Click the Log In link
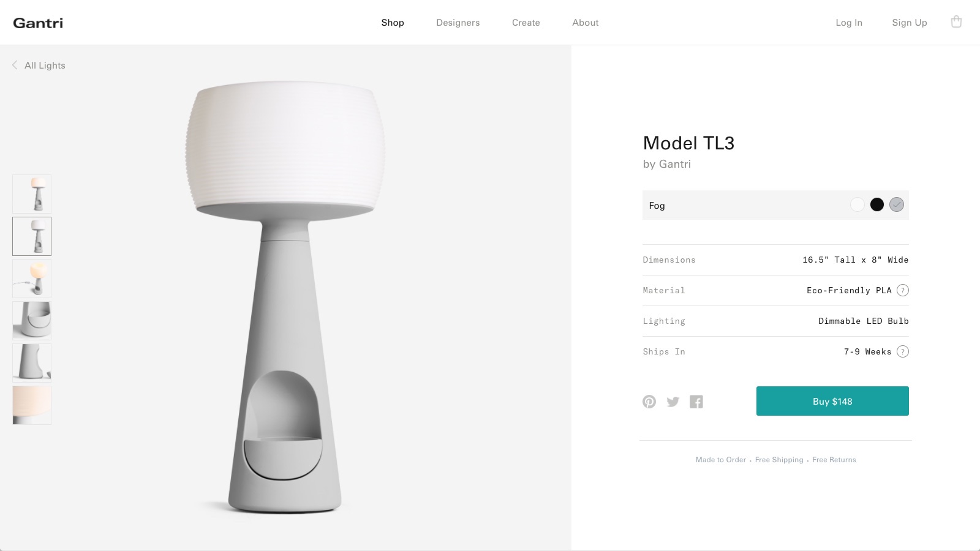Viewport: 980px width, 551px height. pyautogui.click(x=849, y=23)
